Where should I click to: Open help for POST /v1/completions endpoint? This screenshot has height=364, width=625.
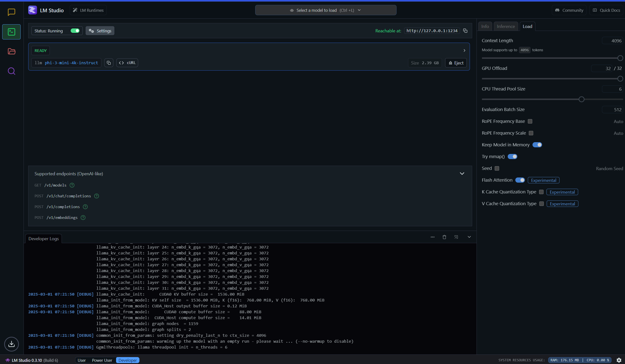click(85, 207)
